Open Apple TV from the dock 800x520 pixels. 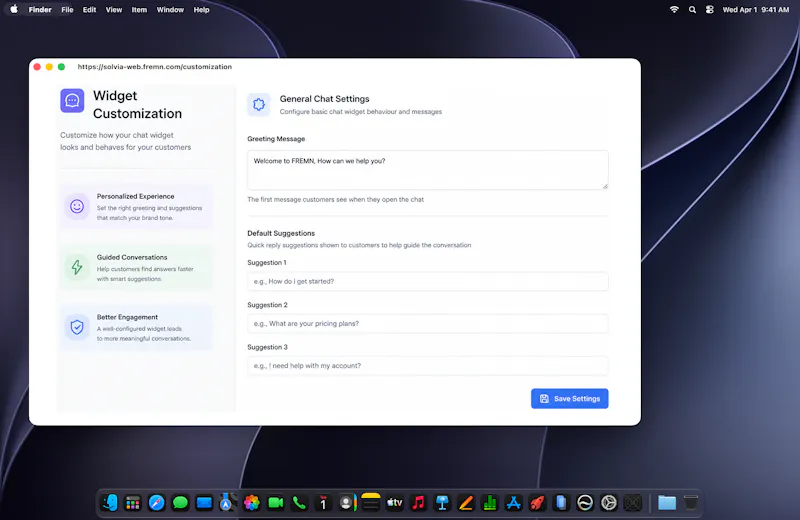pos(394,503)
